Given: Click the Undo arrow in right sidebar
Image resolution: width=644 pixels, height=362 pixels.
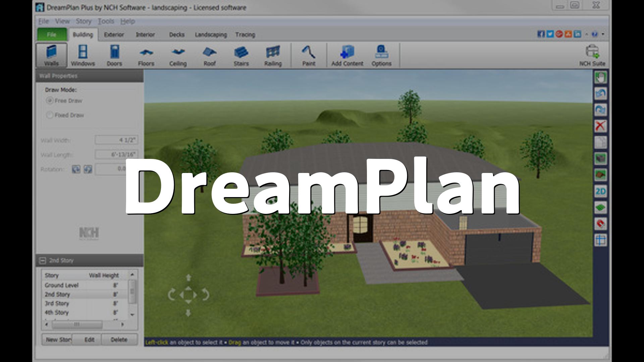Looking at the screenshot, I should tap(600, 94).
